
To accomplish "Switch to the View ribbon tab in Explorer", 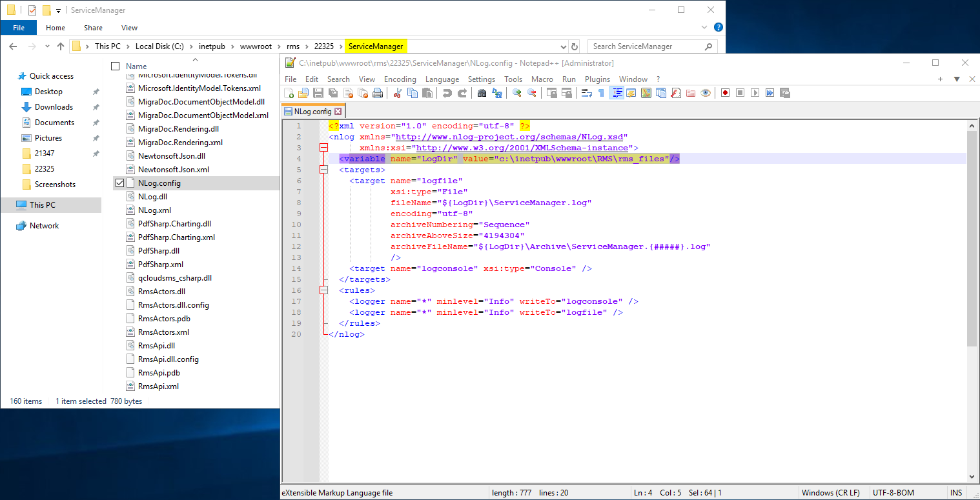I will click(x=129, y=28).
